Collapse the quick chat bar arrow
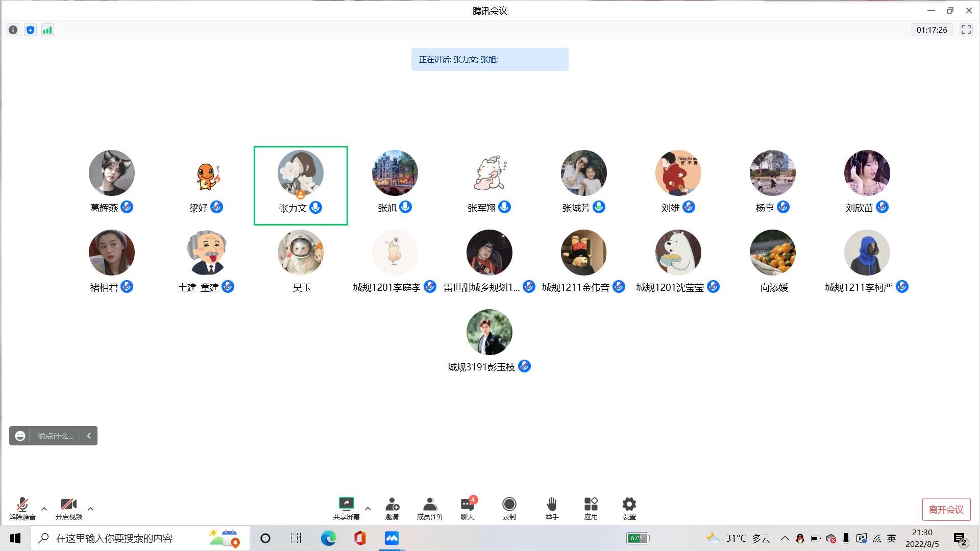The height and width of the screenshot is (551, 980). coord(89,436)
